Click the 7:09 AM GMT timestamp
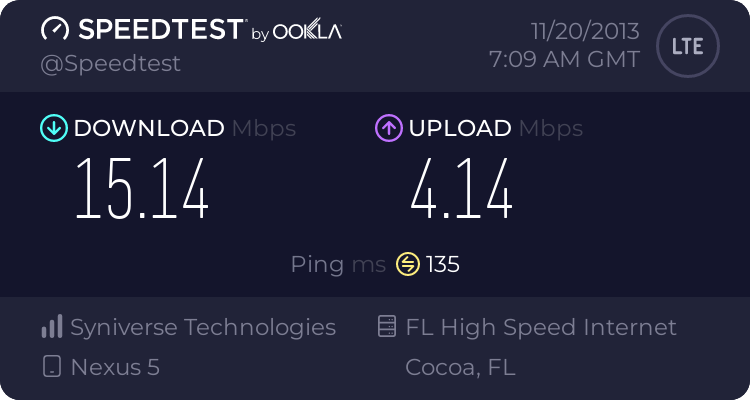 click(x=564, y=60)
